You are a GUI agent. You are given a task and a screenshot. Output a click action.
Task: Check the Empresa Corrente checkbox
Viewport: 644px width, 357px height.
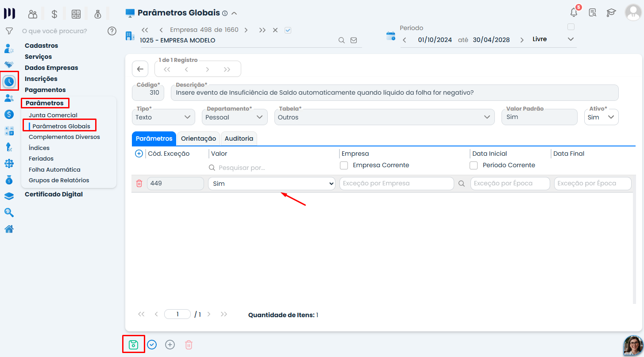tap(344, 165)
